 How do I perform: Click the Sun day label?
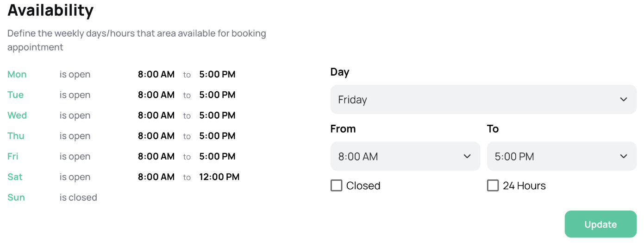click(16, 197)
